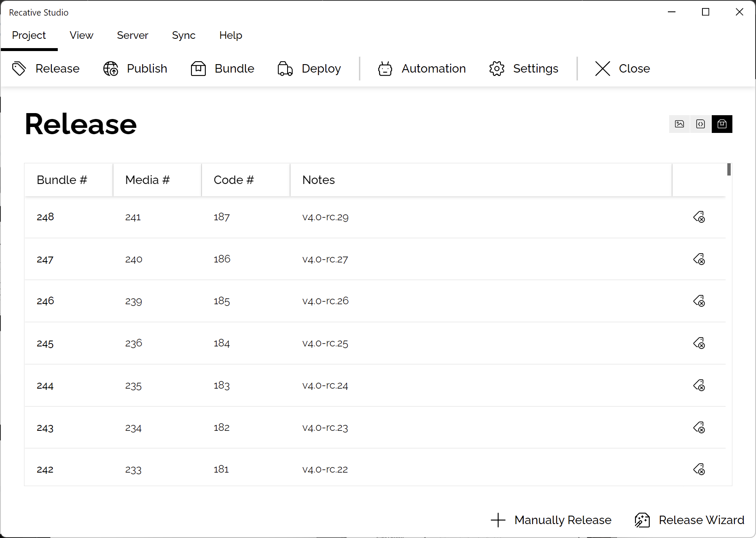Select the Deploy truck icon
This screenshot has height=538, width=756.
pos(285,68)
